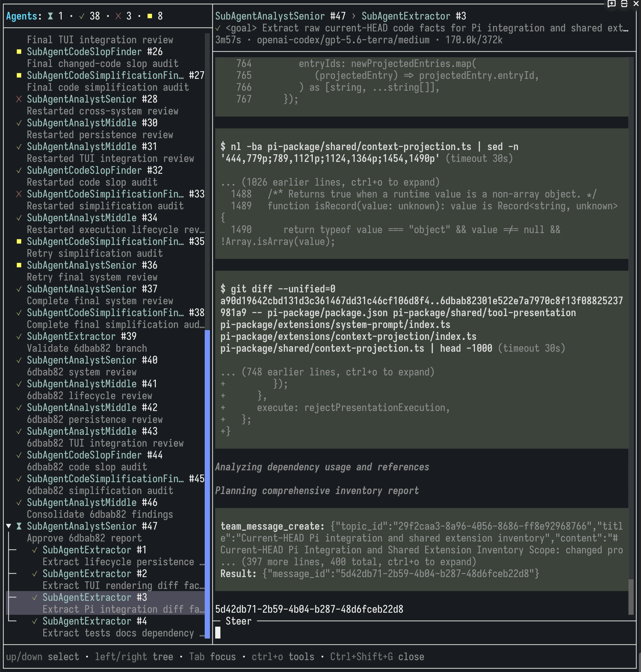Viewport: 641px width, 672px height.
Task: Click the green check count 38 in Agents header
Action: coord(90,16)
